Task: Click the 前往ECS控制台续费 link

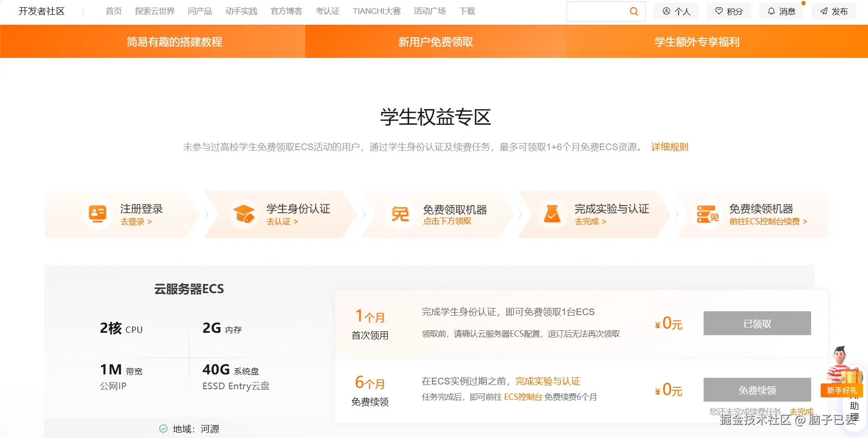Action: [x=769, y=221]
